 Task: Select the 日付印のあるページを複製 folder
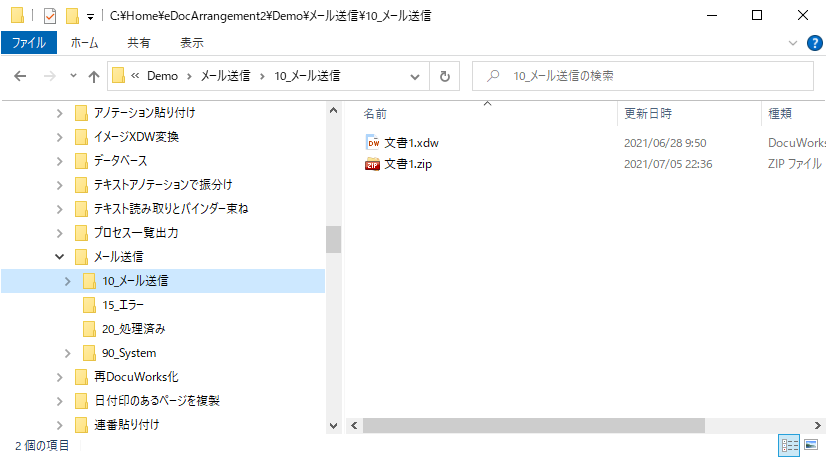(157, 401)
